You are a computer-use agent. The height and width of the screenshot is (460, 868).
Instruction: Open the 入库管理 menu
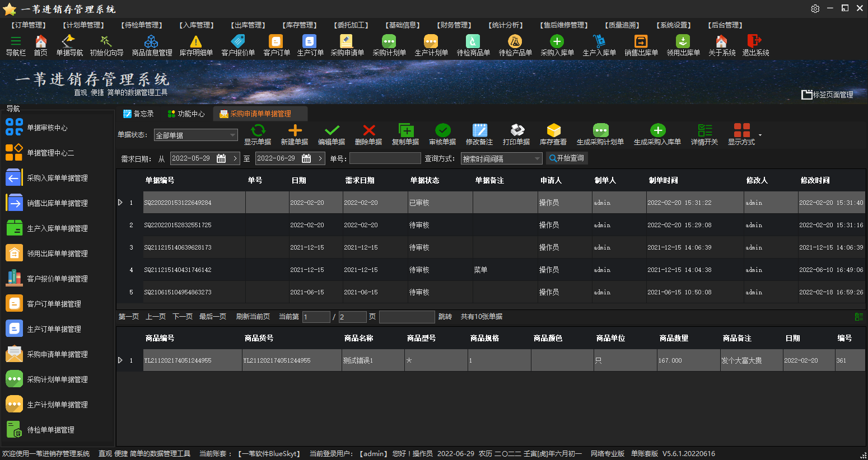point(197,25)
